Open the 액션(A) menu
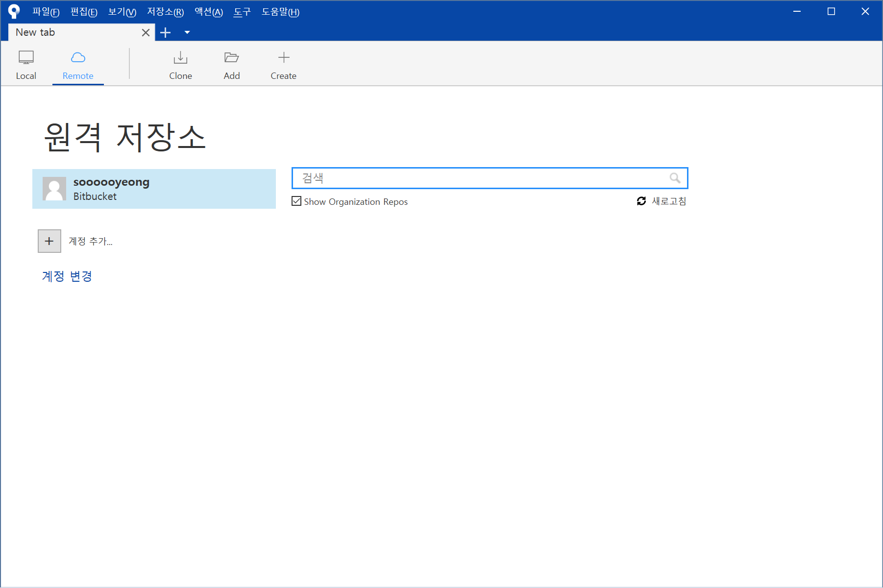The height and width of the screenshot is (588, 883). pyautogui.click(x=209, y=12)
